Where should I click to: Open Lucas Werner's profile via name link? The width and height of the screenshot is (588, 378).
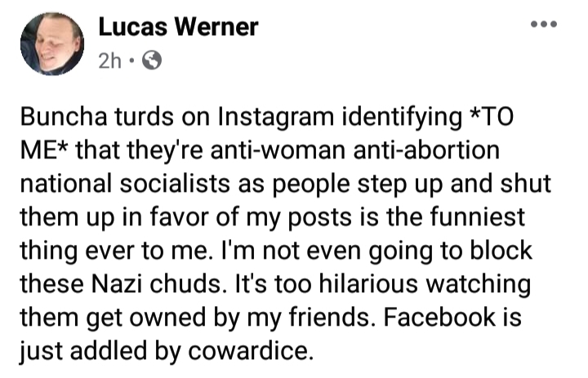click(179, 27)
